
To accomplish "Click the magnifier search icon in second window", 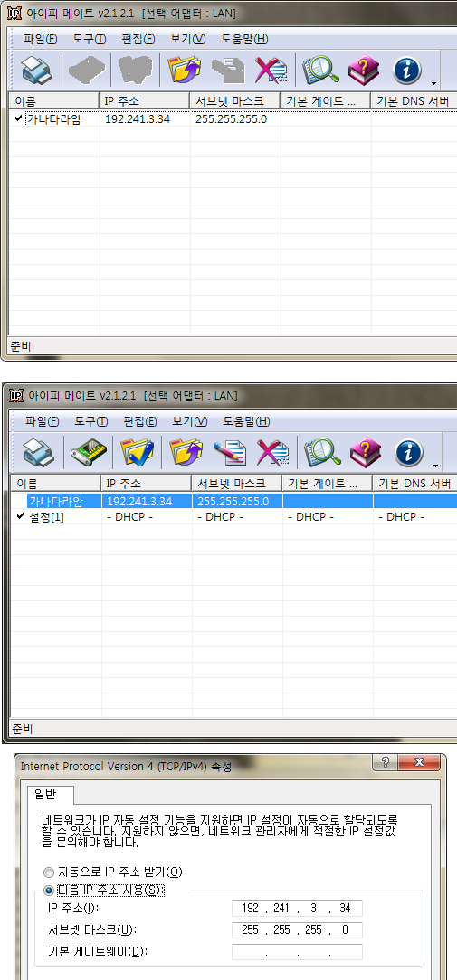I will pos(322,453).
